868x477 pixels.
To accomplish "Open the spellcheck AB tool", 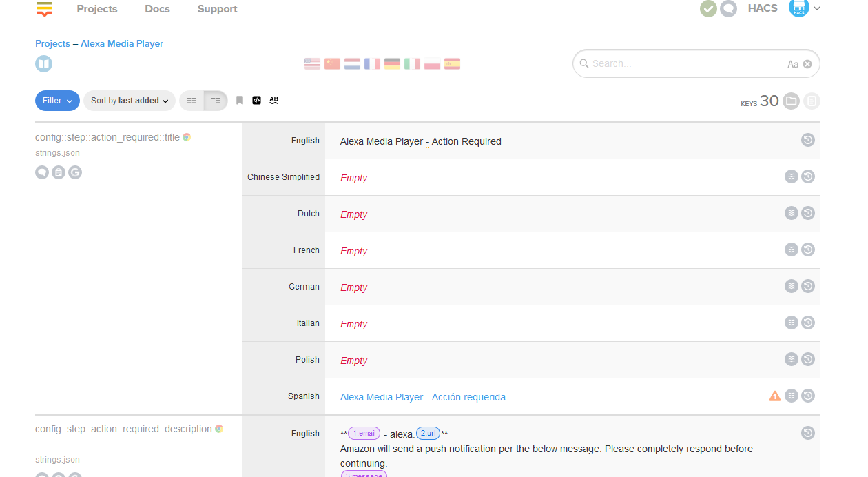I will pyautogui.click(x=273, y=100).
